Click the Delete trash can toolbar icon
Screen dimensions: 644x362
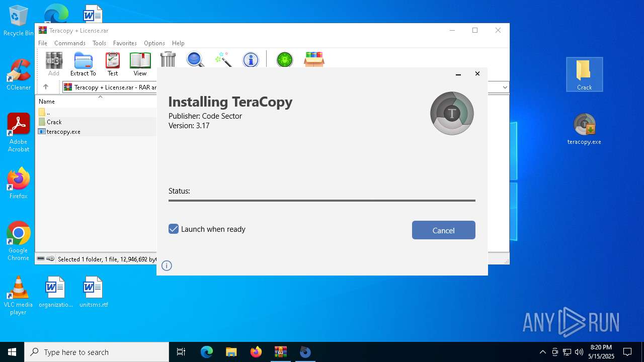click(x=168, y=59)
